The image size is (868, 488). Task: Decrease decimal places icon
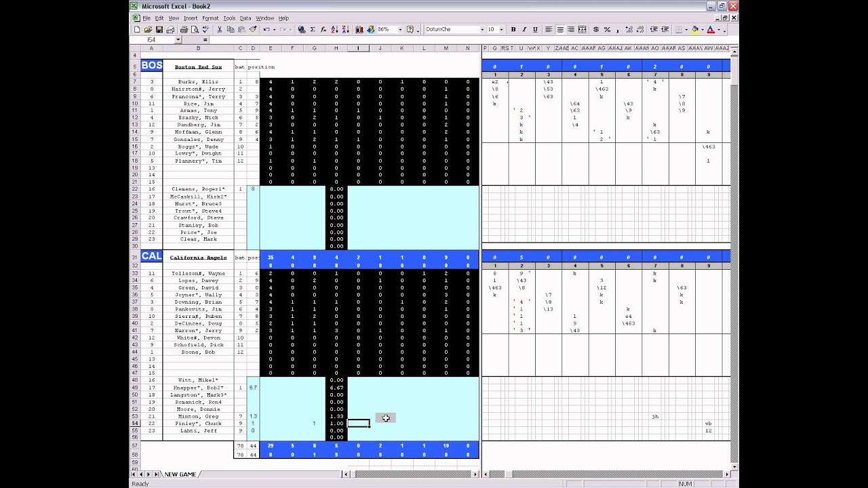tap(639, 30)
